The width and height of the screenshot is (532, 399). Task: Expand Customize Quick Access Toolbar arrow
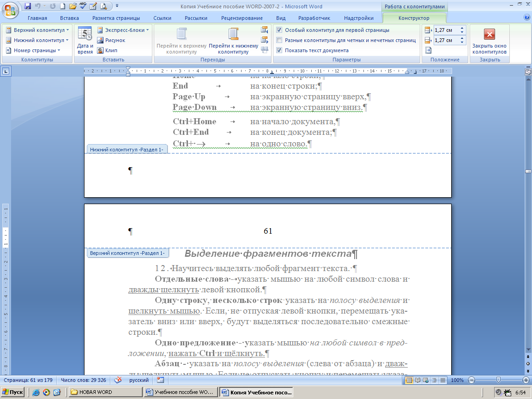tap(117, 6)
